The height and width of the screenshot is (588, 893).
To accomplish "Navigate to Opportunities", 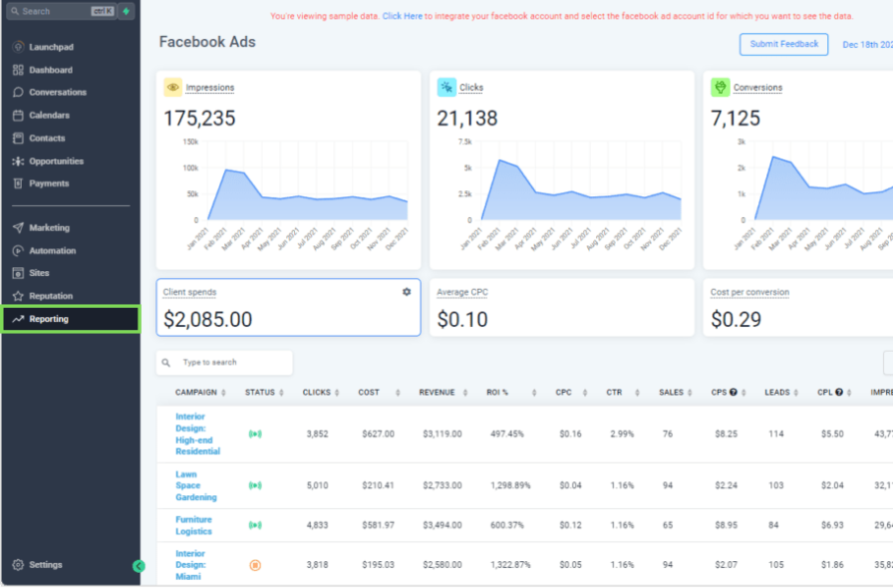I will [57, 161].
